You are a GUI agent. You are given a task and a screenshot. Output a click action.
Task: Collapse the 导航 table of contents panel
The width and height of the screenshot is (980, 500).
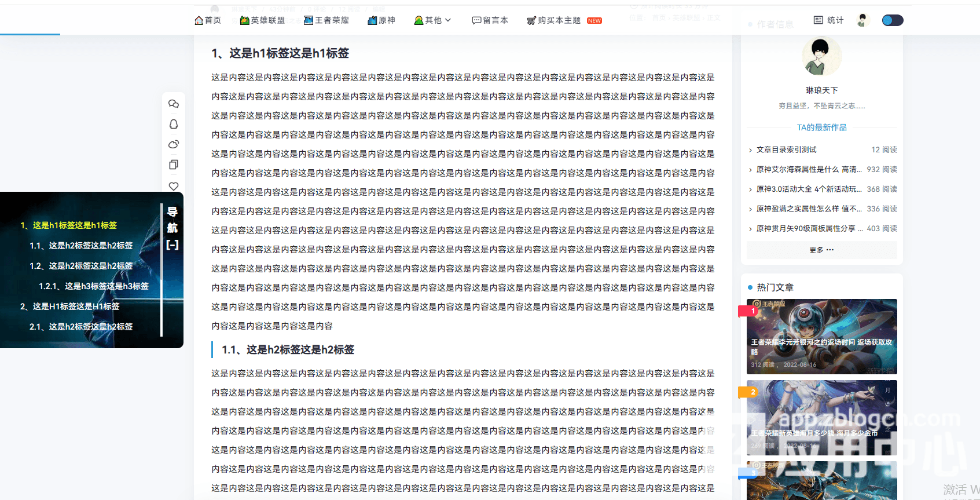coord(172,245)
